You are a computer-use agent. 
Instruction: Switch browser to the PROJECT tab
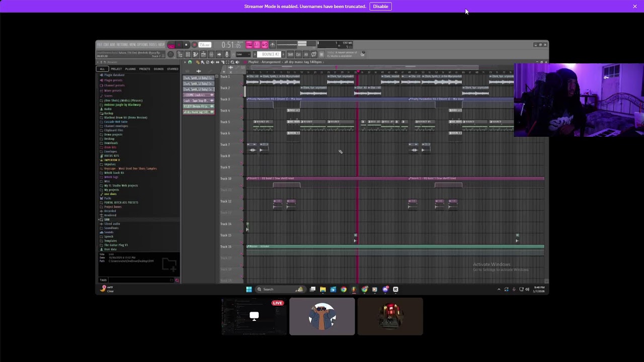[x=116, y=69]
